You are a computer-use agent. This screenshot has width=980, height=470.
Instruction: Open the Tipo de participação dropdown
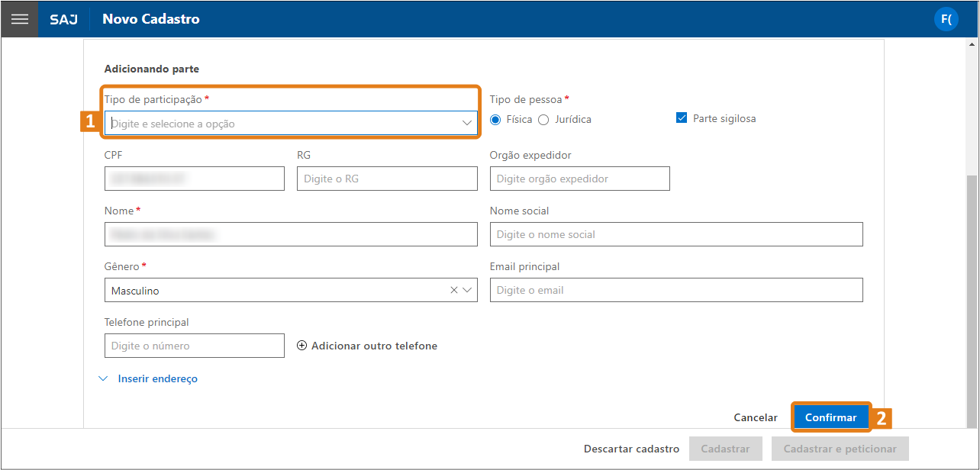coord(290,123)
